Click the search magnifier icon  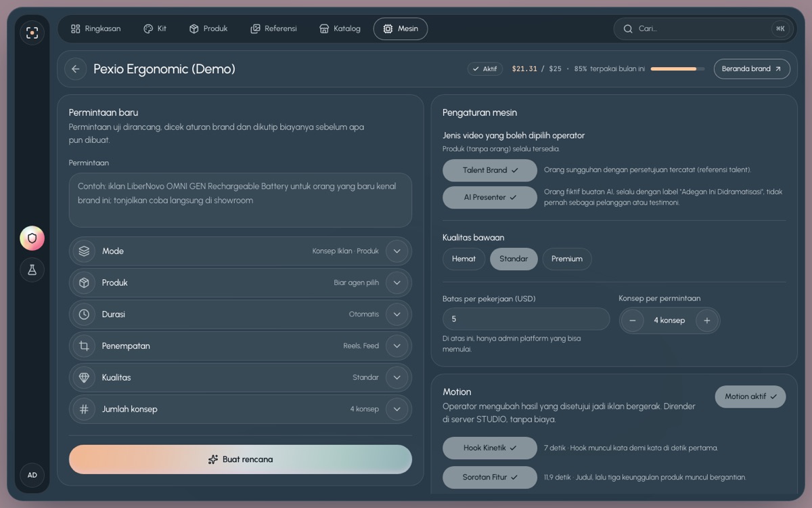point(628,28)
